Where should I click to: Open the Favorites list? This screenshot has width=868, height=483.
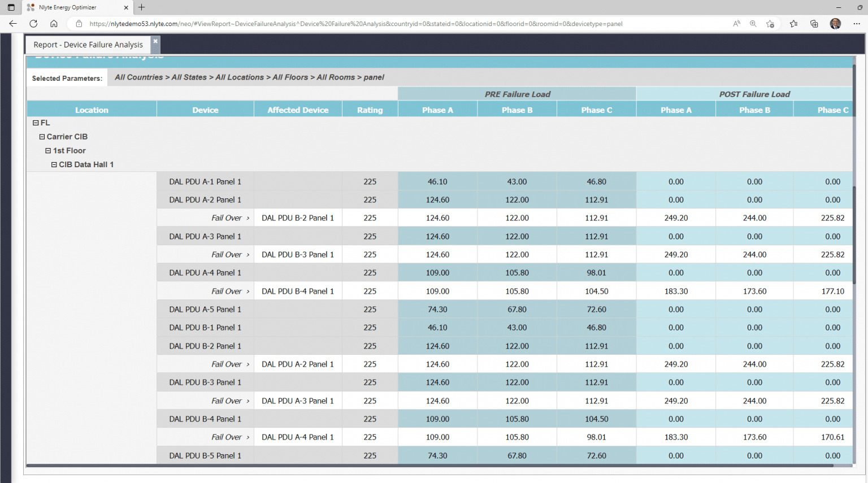(x=793, y=24)
